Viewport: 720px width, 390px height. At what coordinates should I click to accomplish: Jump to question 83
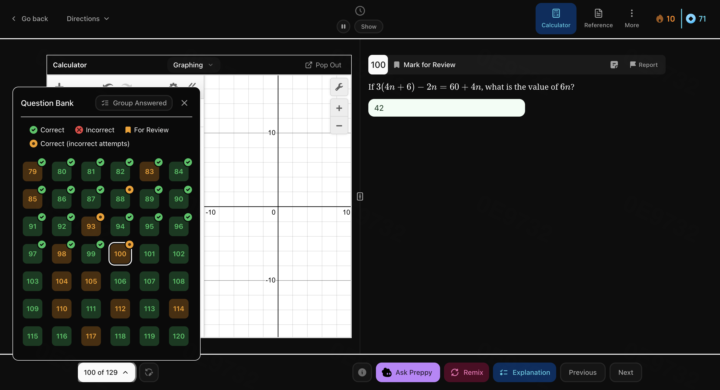pos(149,171)
